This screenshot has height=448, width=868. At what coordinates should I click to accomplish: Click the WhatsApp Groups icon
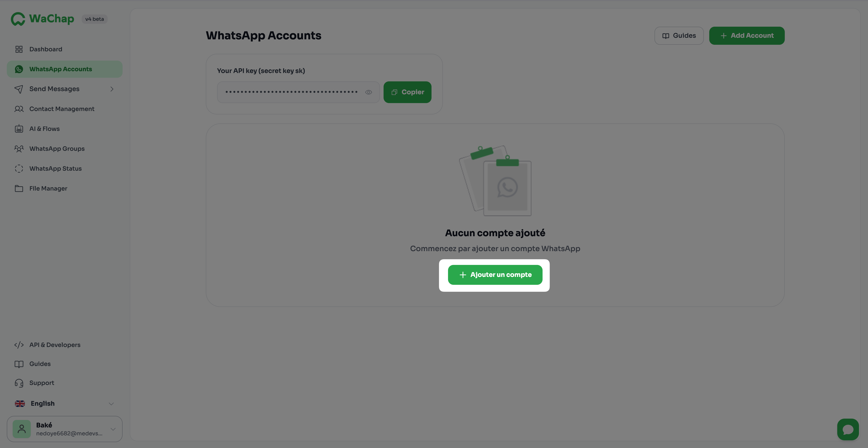[x=19, y=149]
